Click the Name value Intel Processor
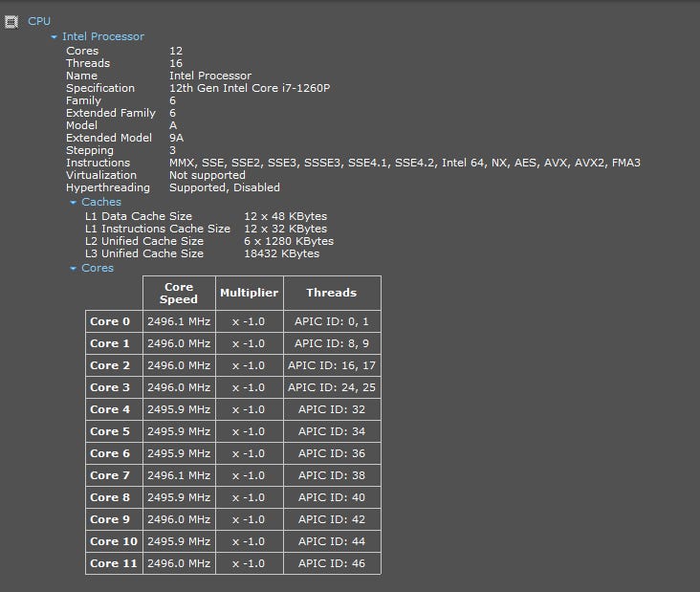This screenshot has height=592, width=700. [210, 76]
